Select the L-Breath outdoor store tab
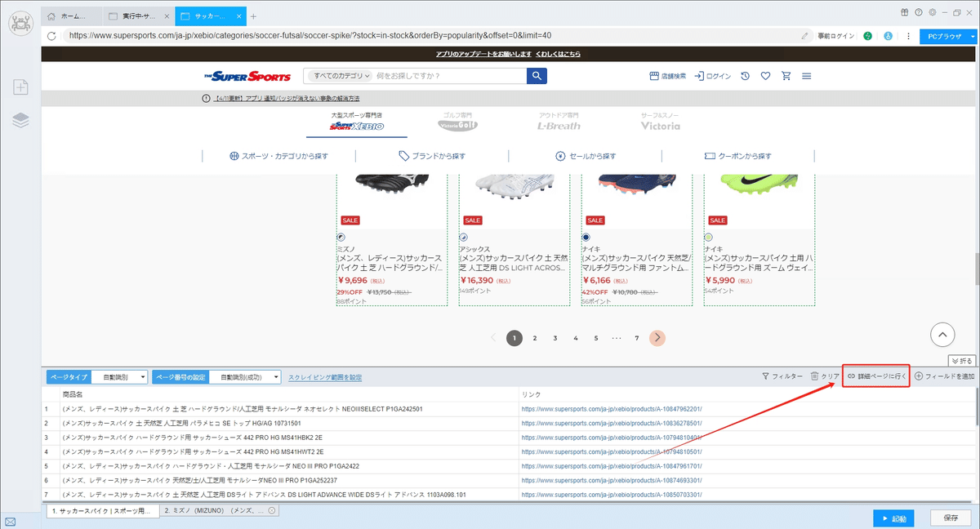The image size is (980, 529). (559, 122)
